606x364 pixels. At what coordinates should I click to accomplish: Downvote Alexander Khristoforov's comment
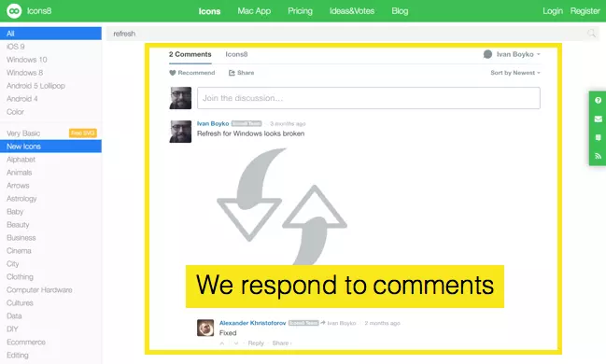(x=236, y=343)
